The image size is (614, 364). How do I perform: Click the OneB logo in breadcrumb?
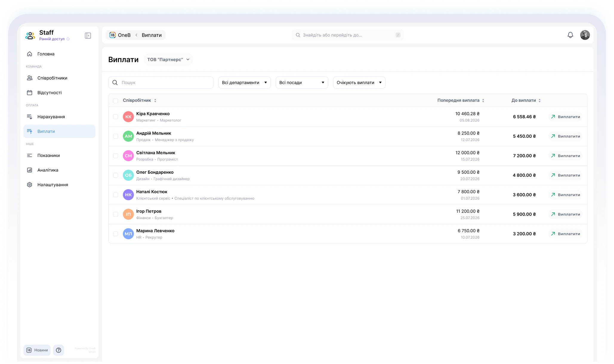coord(112,35)
